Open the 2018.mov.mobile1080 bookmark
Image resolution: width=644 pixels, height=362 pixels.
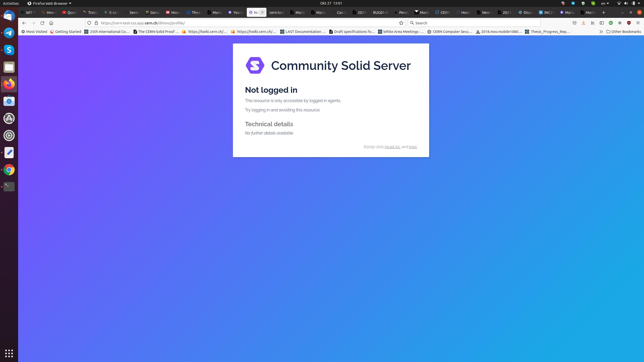click(x=499, y=32)
